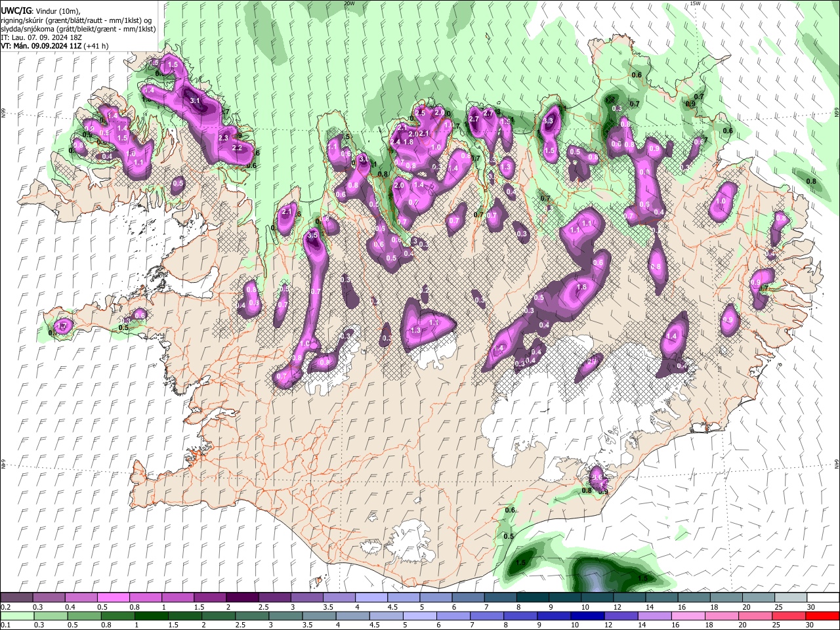
Task: Pick the white 30 swatch in top legend row
Action: pos(822,598)
